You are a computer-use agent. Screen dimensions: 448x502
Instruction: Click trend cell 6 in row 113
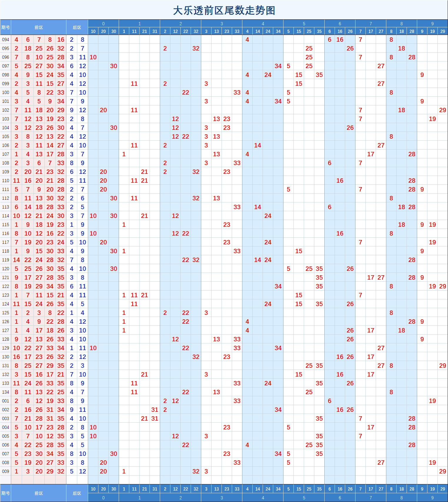pyautogui.click(x=330, y=207)
